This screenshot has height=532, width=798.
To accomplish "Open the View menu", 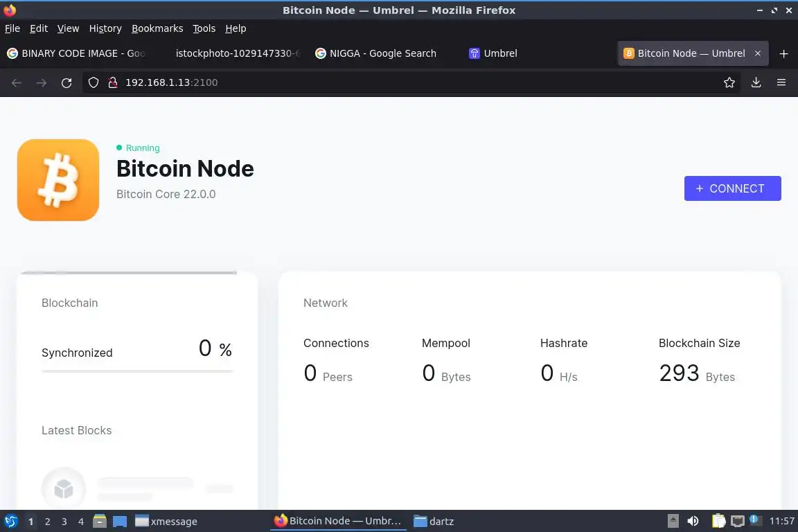I will (68, 28).
